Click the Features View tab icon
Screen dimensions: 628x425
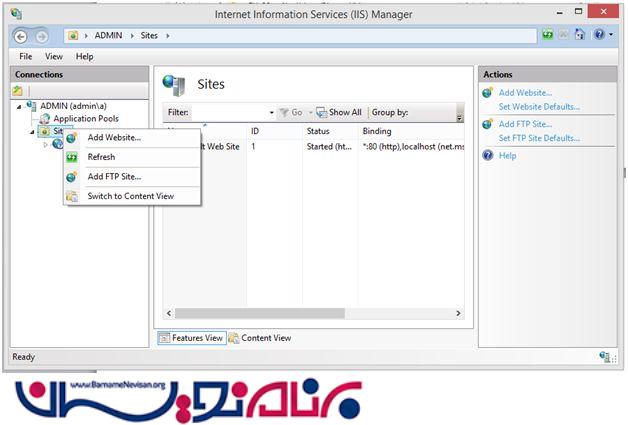pyautogui.click(x=164, y=338)
